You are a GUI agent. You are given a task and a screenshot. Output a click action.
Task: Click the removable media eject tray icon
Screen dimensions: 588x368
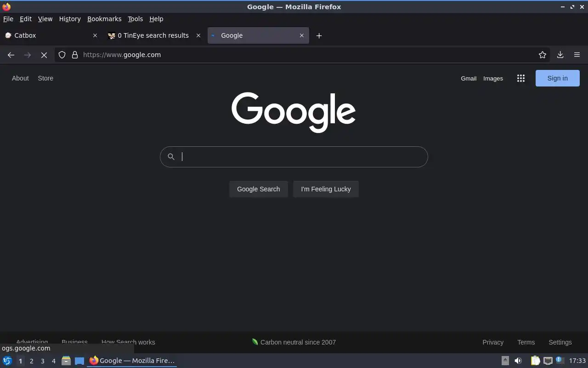505,361
